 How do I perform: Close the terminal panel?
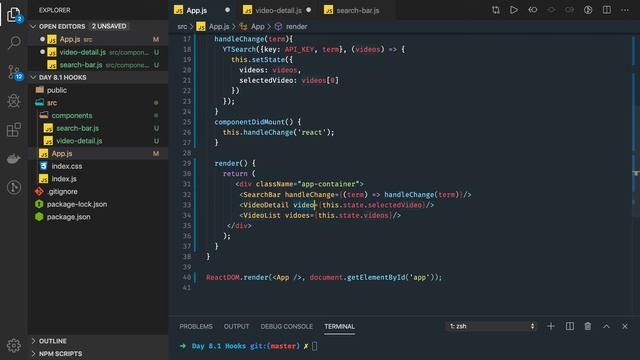(625, 326)
